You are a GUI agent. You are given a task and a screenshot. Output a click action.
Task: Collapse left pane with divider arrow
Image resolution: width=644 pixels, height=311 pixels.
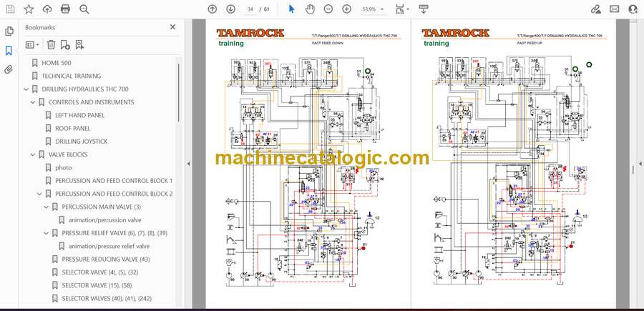click(x=188, y=164)
